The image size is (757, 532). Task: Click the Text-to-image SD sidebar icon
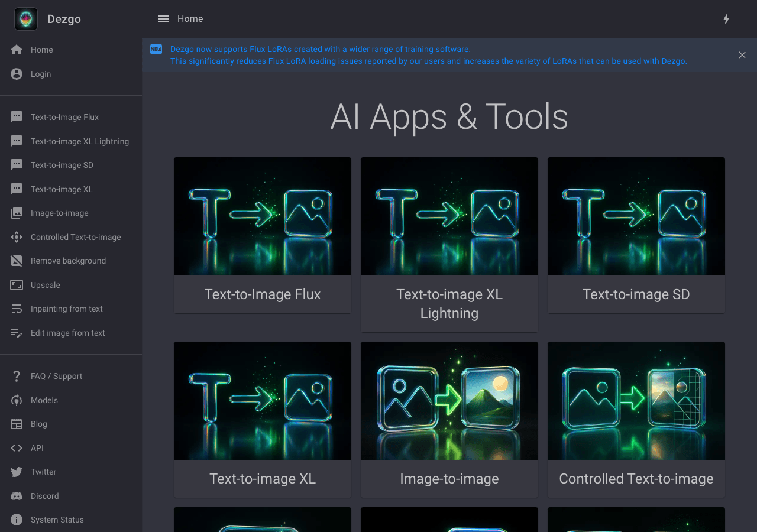17,165
